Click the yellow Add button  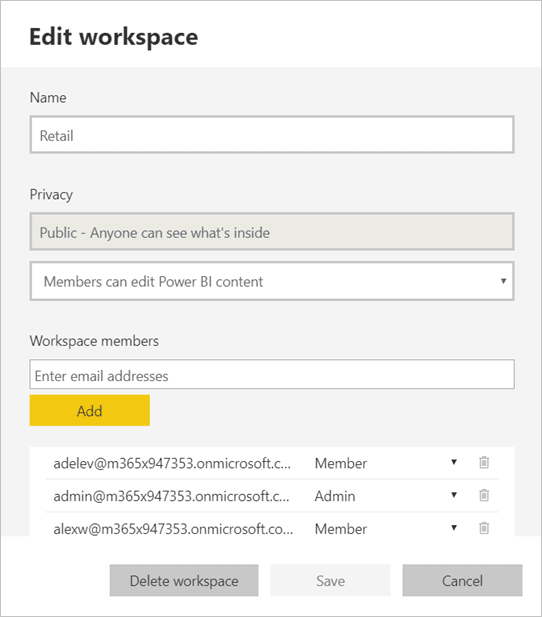pyautogui.click(x=90, y=410)
